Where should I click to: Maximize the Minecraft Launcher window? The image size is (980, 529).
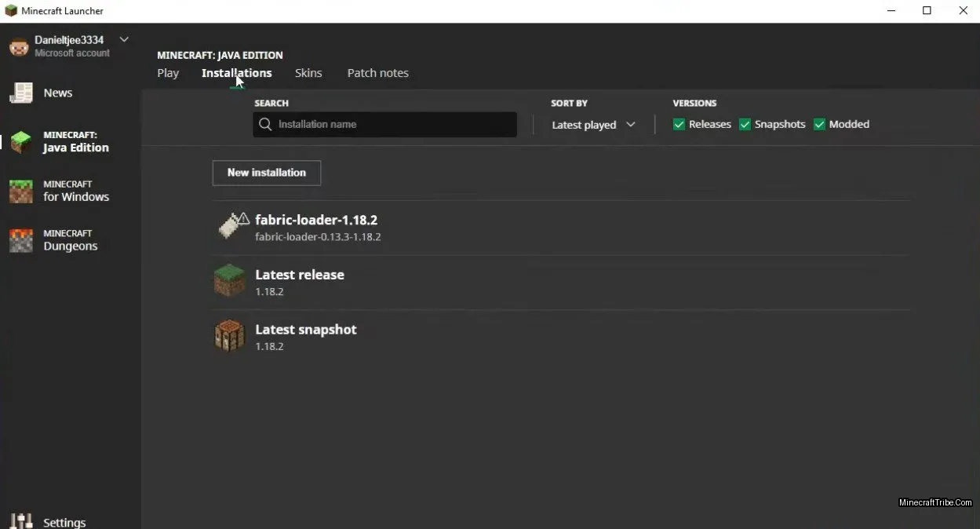pos(927,11)
